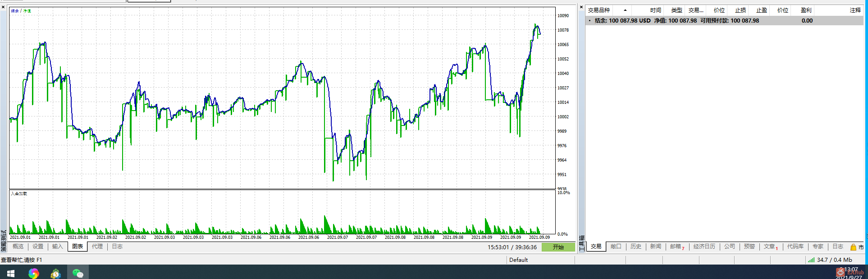Switch to the 历史 tab
The width and height of the screenshot is (868, 279).
click(636, 246)
